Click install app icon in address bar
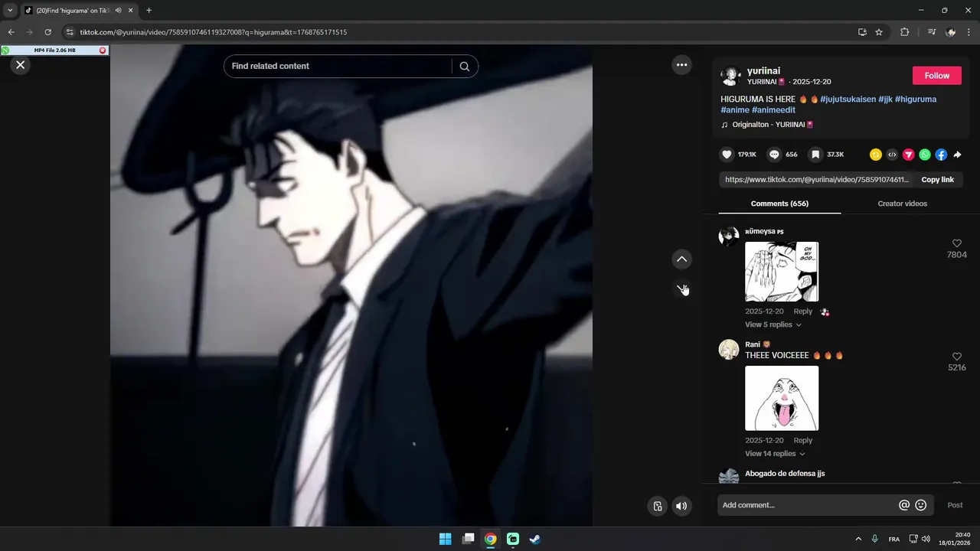The height and width of the screenshot is (551, 980). [x=862, y=32]
